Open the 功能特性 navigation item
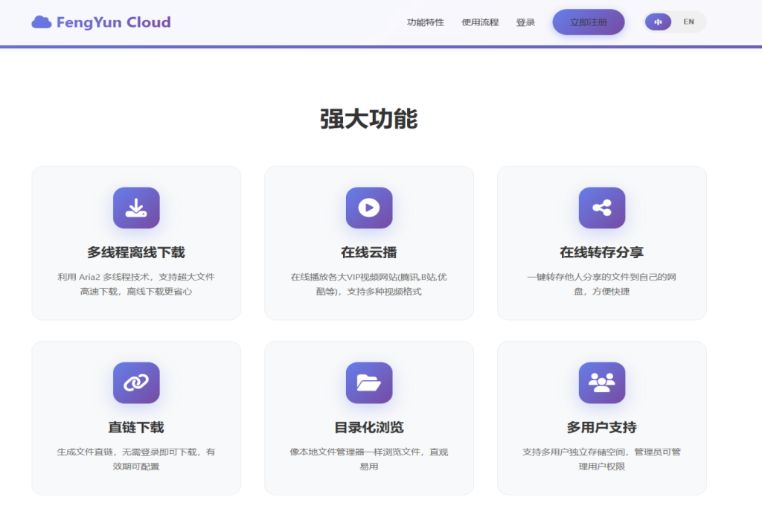This screenshot has width=762, height=532. pyautogui.click(x=425, y=22)
